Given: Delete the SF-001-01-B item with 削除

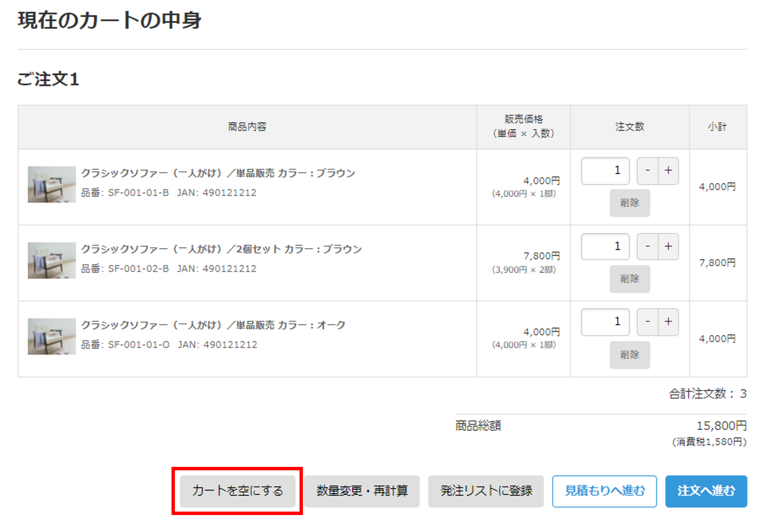Looking at the screenshot, I should tap(630, 203).
